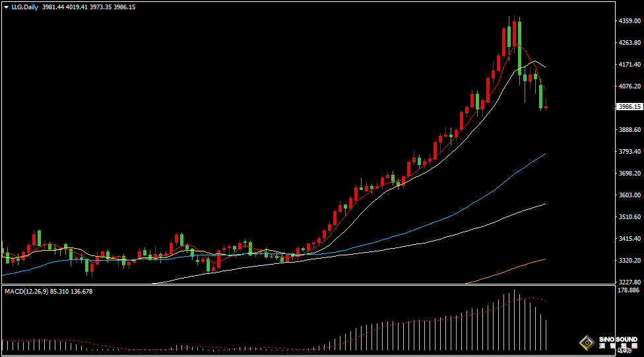Click the red dashed MACD signal line
This screenshot has height=357, width=644.
point(528,298)
